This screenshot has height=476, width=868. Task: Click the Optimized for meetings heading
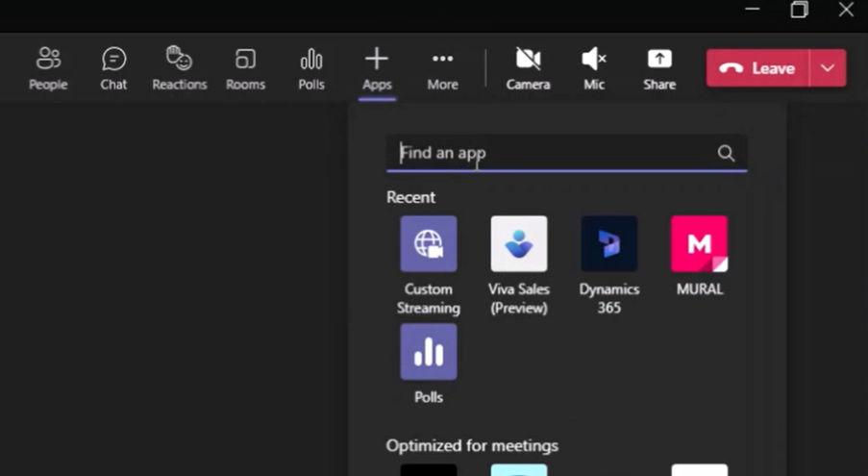472,445
